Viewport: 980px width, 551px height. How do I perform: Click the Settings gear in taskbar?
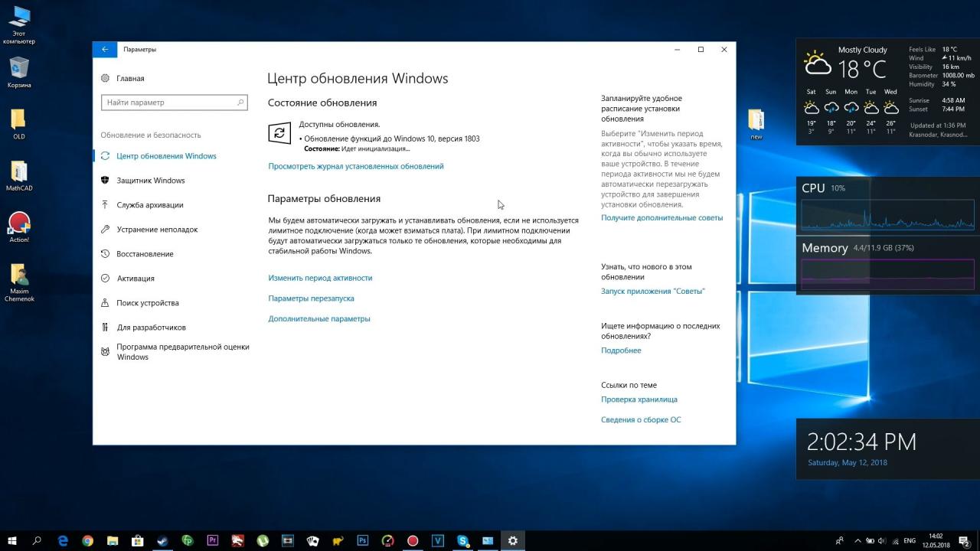point(513,540)
